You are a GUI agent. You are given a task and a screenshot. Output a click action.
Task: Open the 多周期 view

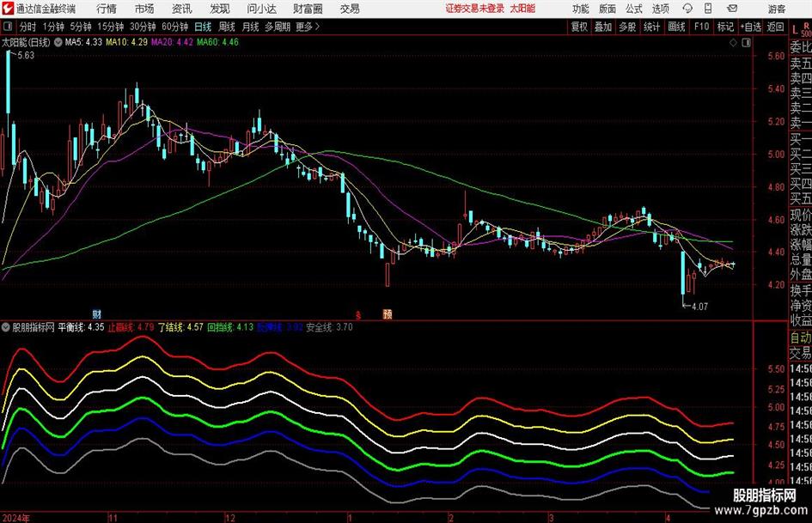(x=278, y=27)
